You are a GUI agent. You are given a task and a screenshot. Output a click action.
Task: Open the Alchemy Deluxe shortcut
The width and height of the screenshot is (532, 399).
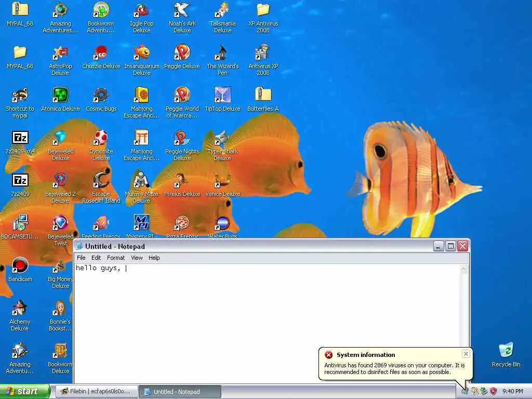[x=20, y=315]
